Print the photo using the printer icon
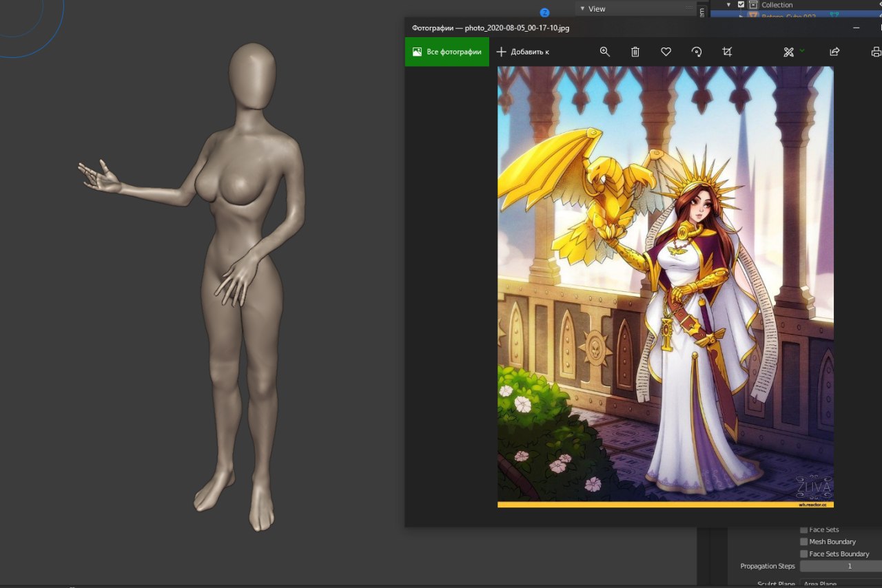 pos(876,52)
